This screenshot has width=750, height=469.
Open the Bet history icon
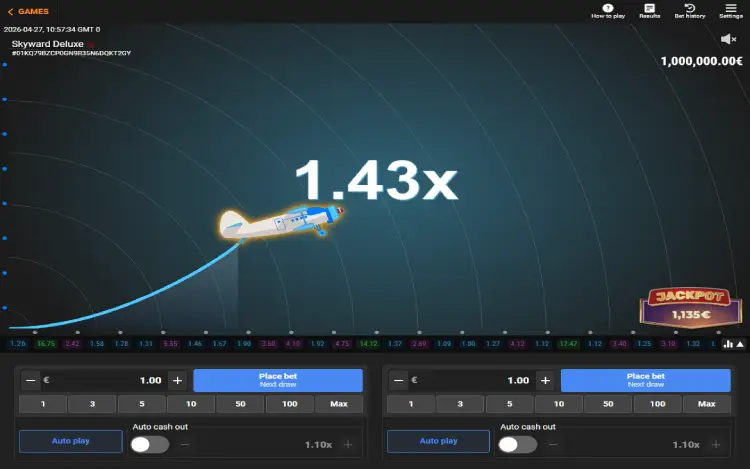pos(690,11)
